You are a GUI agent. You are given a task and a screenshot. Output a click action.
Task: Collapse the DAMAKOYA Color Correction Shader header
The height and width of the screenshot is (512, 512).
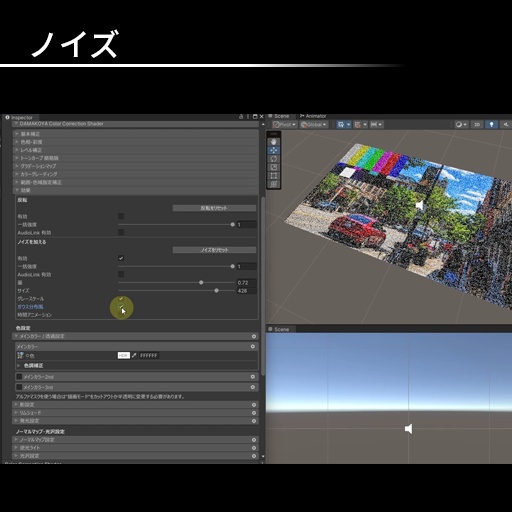pos(136,124)
